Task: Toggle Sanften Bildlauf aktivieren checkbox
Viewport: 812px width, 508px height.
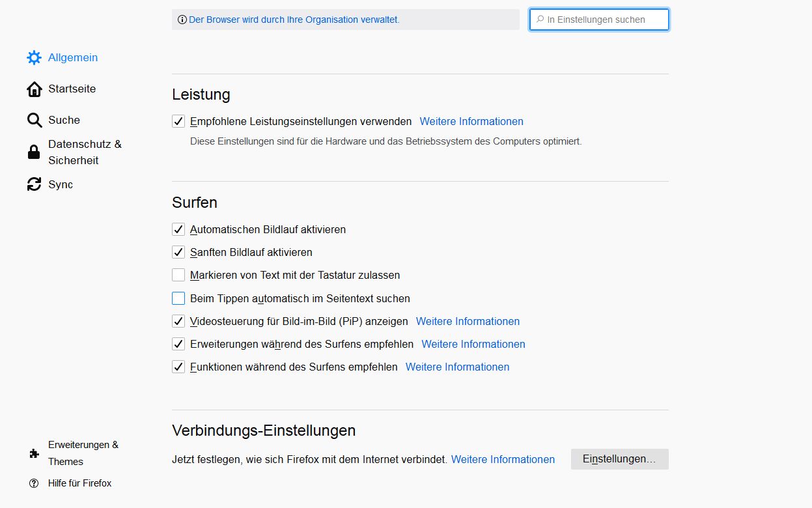Action: 178,253
